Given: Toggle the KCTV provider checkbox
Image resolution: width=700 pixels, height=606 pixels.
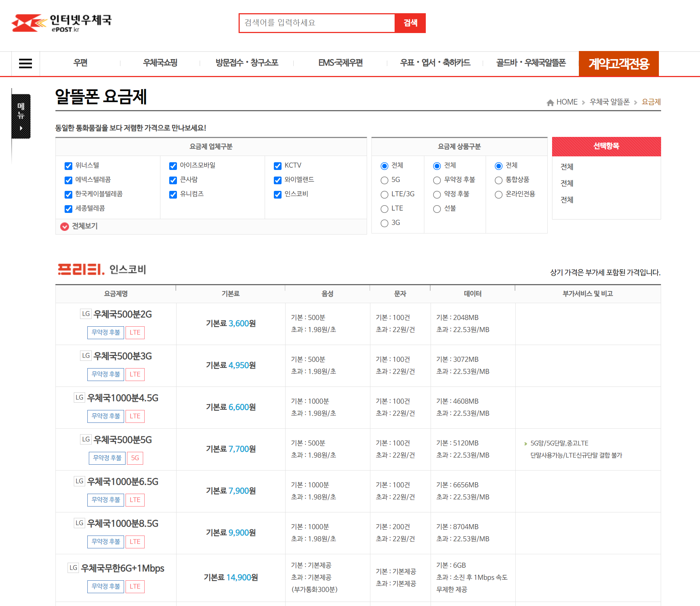Looking at the screenshot, I should tap(278, 166).
